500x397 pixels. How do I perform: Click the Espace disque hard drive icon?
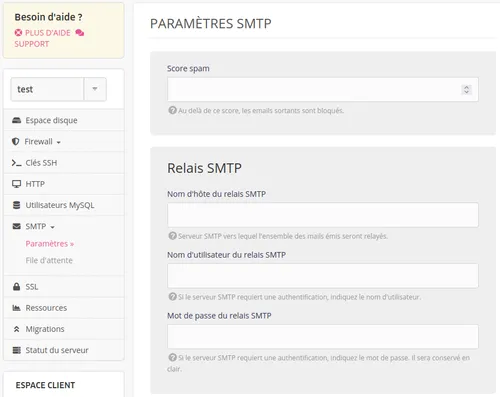tap(16, 120)
